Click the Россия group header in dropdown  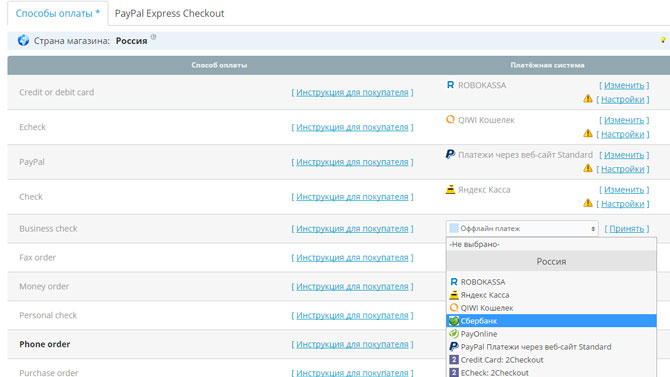coord(551,262)
